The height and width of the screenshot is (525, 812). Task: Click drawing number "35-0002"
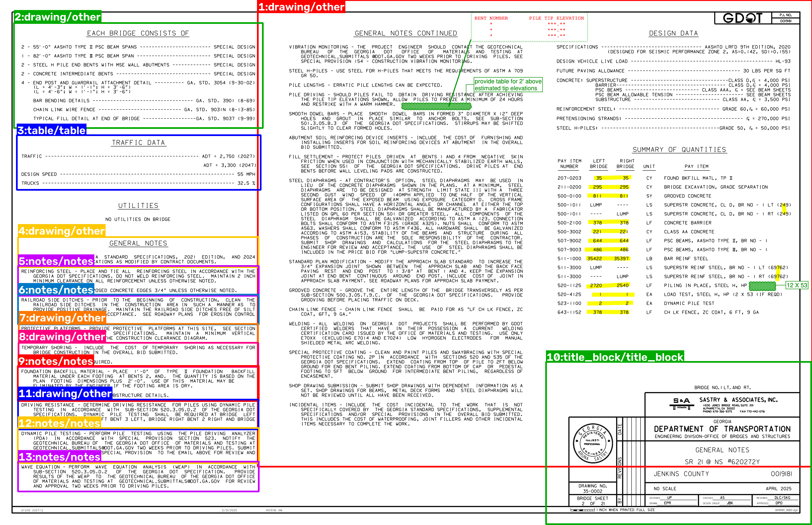592,492
